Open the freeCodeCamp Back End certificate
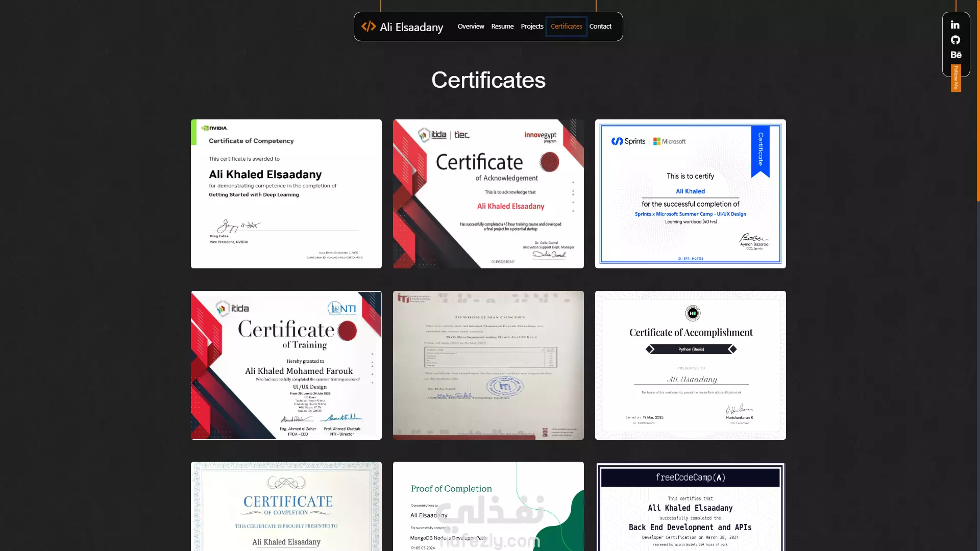The height and width of the screenshot is (551, 980). [691, 506]
